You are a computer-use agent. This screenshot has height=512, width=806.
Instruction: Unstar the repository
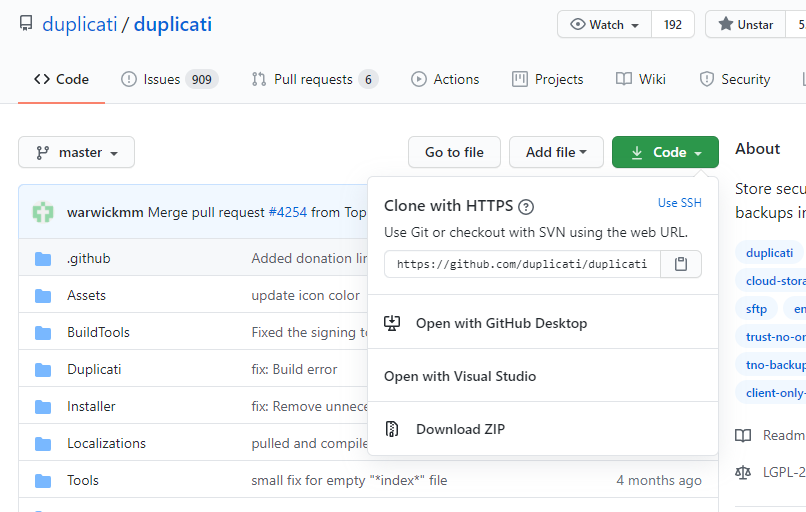click(746, 24)
